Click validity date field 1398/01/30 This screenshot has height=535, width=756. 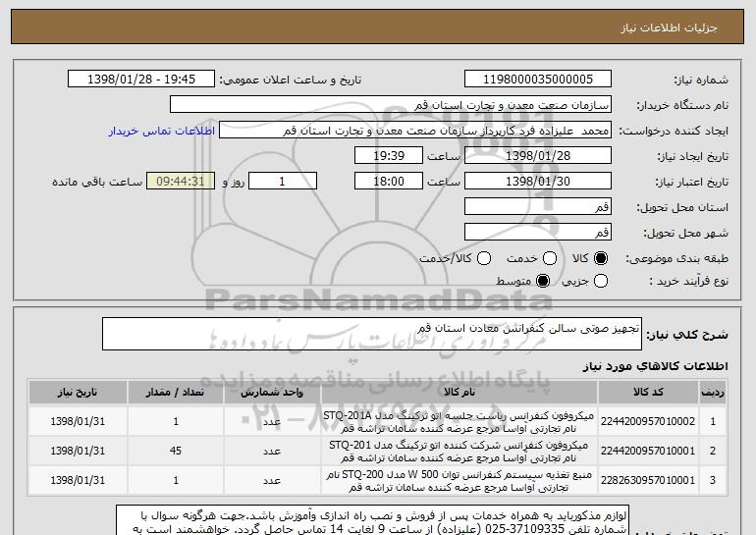coord(538,182)
